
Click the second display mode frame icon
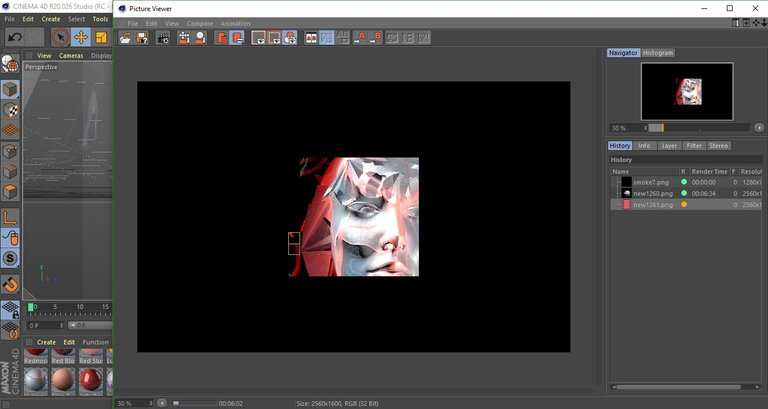pyautogui.click(x=274, y=38)
